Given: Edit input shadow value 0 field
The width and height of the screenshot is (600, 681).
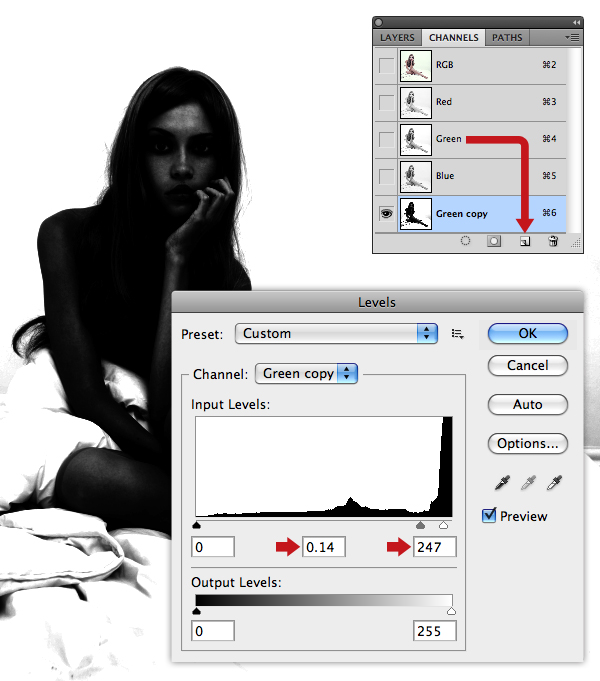Looking at the screenshot, I should [x=213, y=547].
